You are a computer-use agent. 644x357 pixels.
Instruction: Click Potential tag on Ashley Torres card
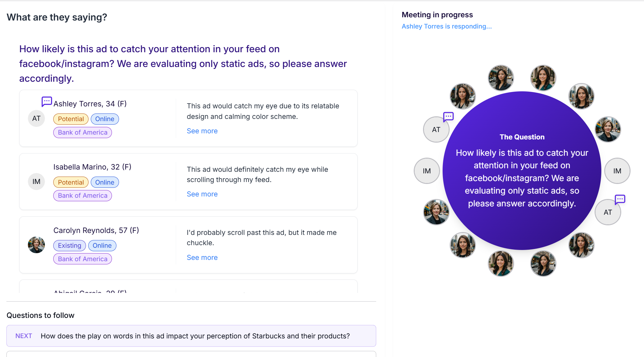tap(71, 119)
